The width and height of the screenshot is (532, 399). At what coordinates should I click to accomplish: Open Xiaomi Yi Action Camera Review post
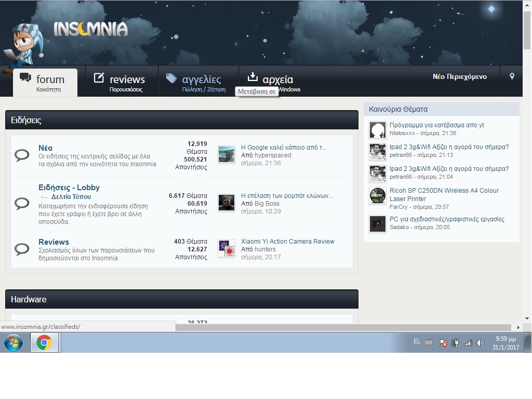(x=287, y=242)
